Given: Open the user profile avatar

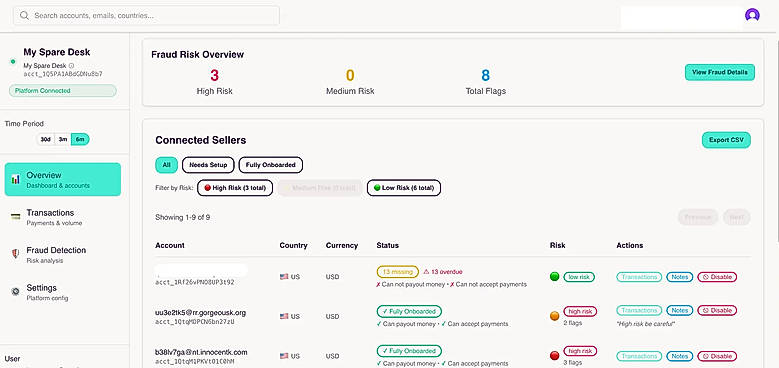Looking at the screenshot, I should pos(752,15).
